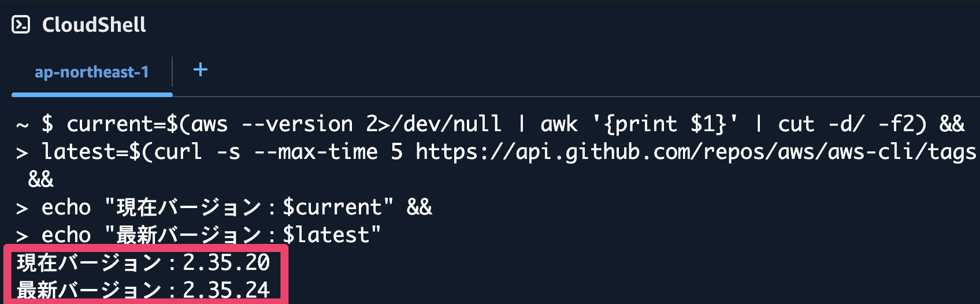Image resolution: width=980 pixels, height=304 pixels.
Task: Click the $current variable in echo line
Action: pos(332,207)
